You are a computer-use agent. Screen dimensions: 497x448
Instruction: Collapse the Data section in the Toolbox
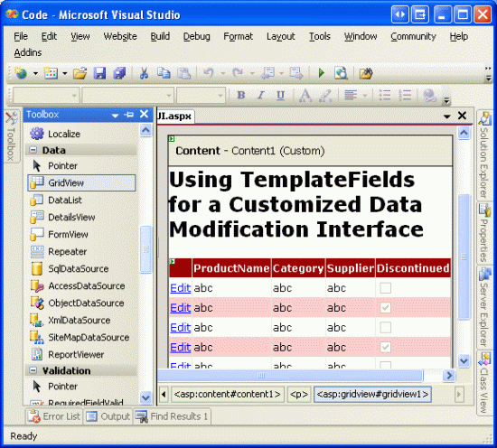click(33, 150)
